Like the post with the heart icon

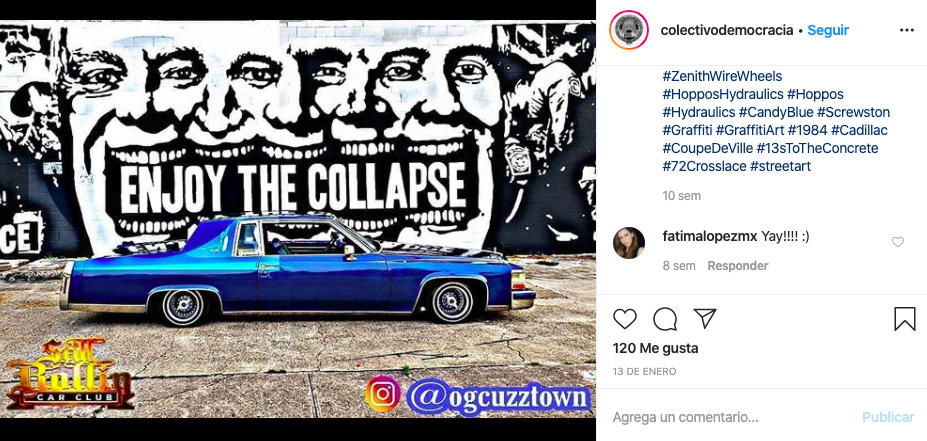point(624,319)
